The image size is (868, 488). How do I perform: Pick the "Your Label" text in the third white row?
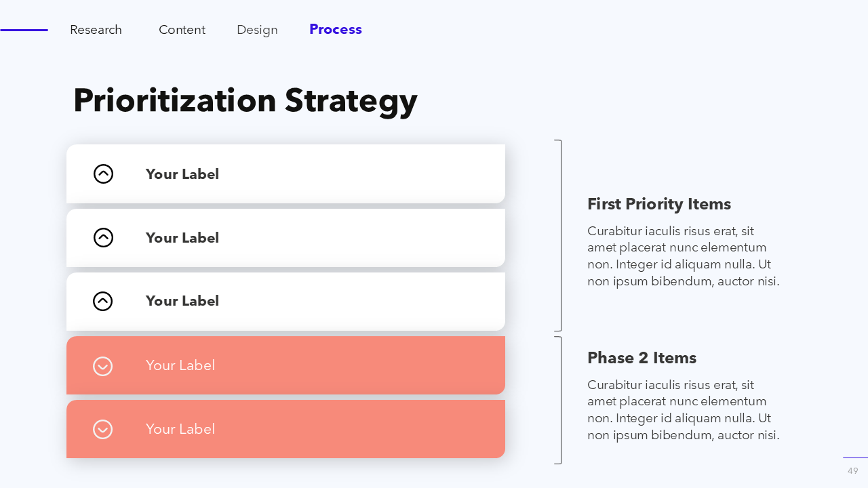pos(182,301)
